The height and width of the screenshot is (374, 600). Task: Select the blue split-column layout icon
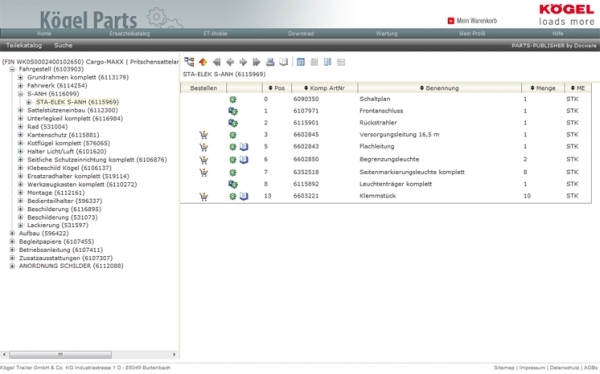pyautogui.click(x=328, y=62)
